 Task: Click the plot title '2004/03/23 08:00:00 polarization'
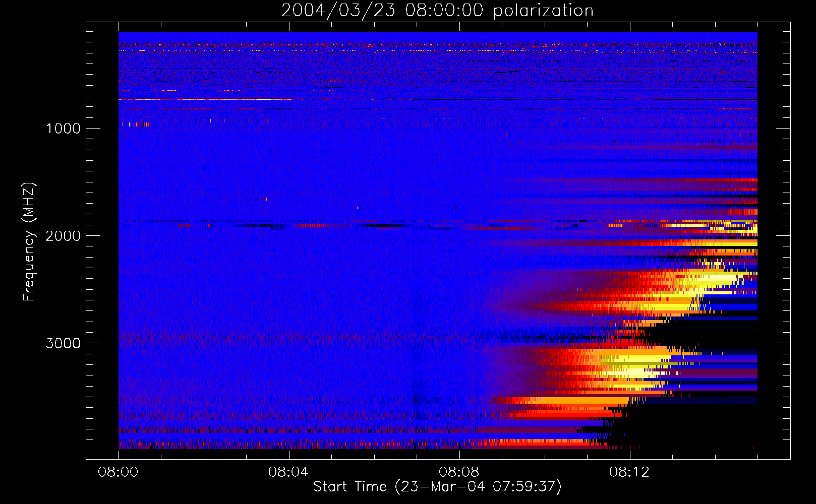(x=437, y=11)
